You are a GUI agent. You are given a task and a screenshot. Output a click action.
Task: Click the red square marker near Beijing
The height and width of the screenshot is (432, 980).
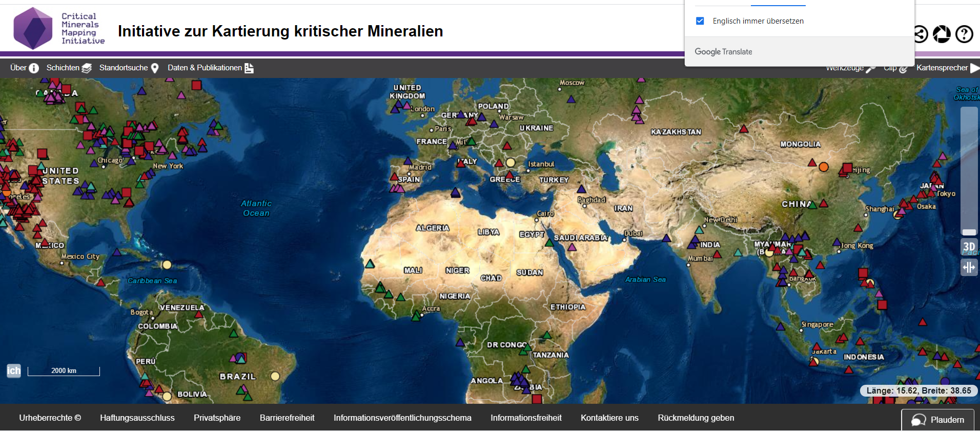[847, 168]
